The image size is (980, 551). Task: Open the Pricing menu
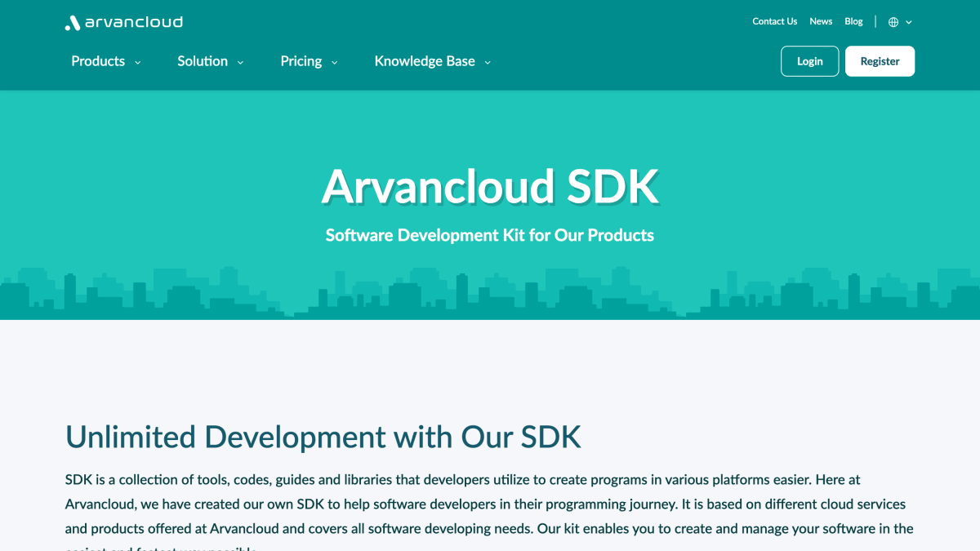pos(301,61)
